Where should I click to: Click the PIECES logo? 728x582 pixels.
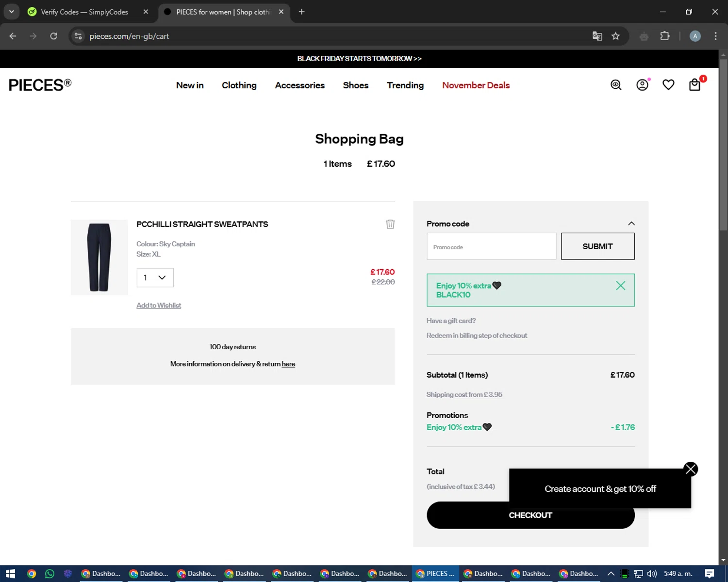pos(40,85)
